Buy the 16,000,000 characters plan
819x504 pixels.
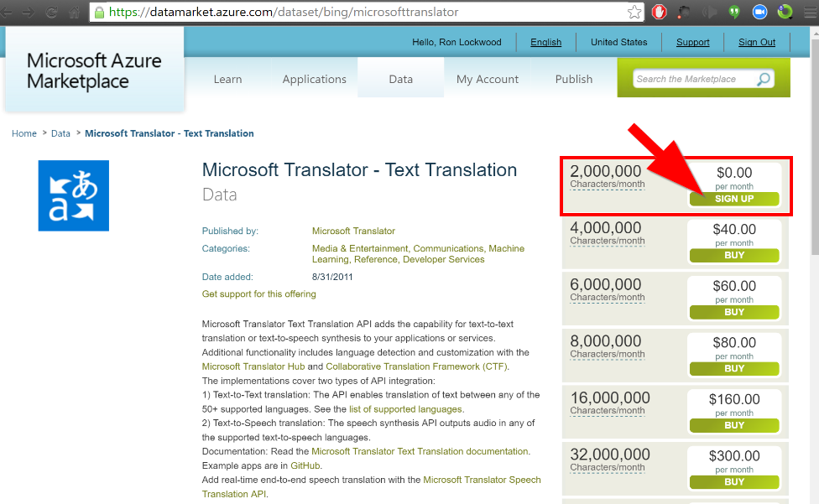click(734, 425)
